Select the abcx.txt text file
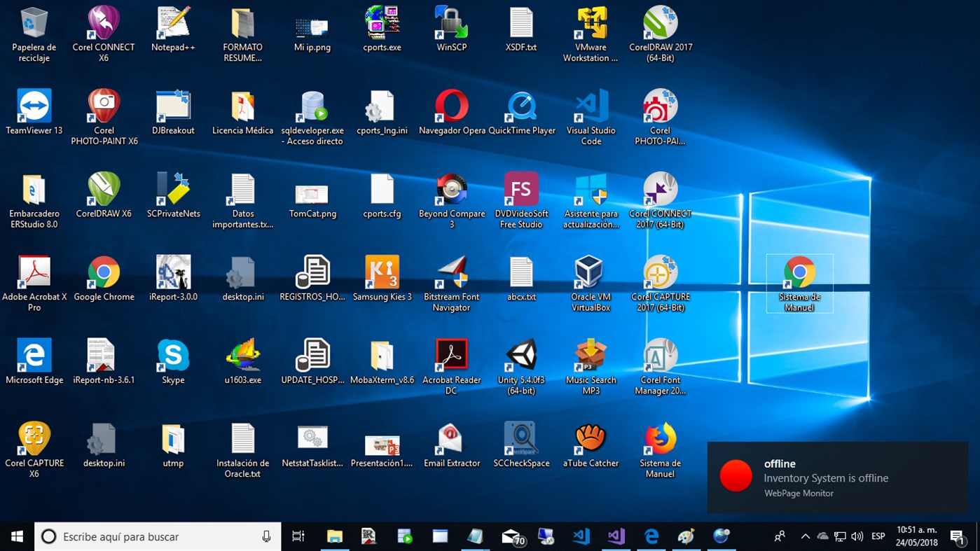Viewport: 980px width, 551px height. tap(521, 279)
